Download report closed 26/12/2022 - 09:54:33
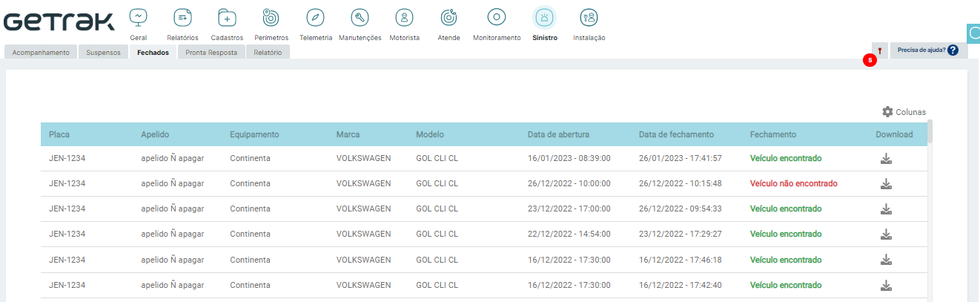 coord(886,209)
